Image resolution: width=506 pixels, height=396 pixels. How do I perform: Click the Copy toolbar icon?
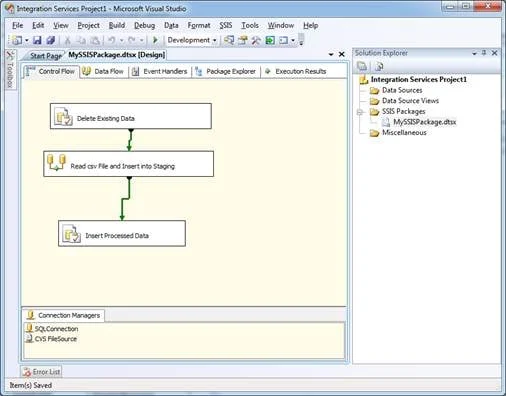click(x=81, y=40)
